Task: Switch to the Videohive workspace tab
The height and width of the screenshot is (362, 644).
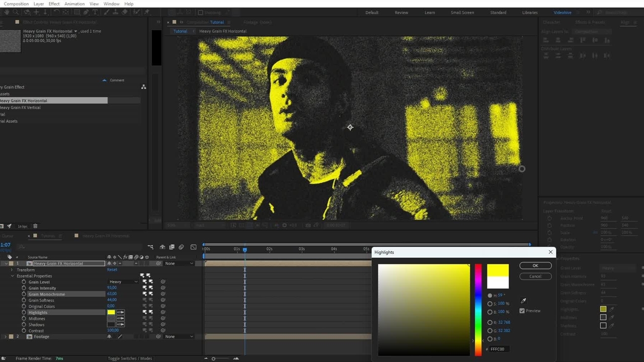Action: [562, 13]
